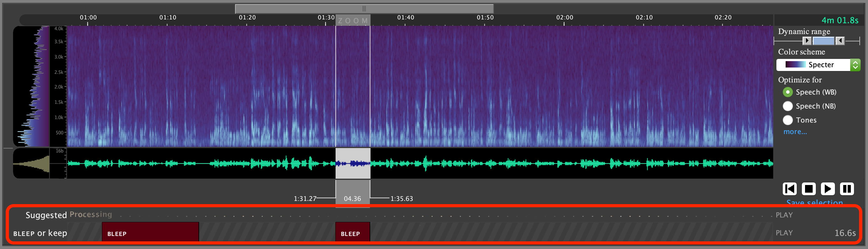Choose the Tones optimization option
This screenshot has height=249, width=868.
click(x=788, y=120)
